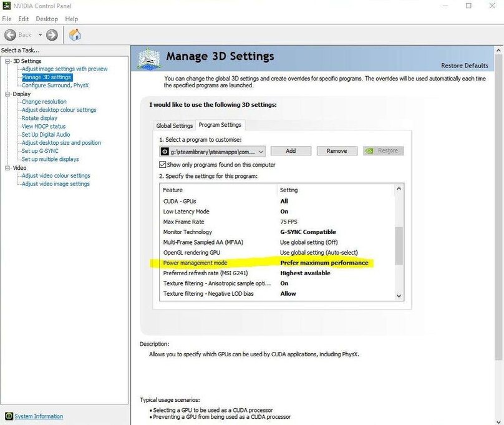Select Manage 3D settings in tree
The width and height of the screenshot is (504, 425).
(47, 77)
